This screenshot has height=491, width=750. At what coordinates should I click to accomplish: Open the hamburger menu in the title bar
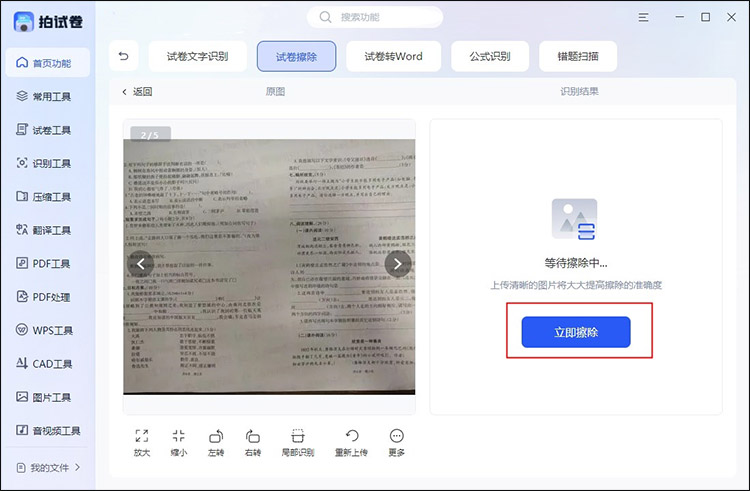(x=643, y=17)
